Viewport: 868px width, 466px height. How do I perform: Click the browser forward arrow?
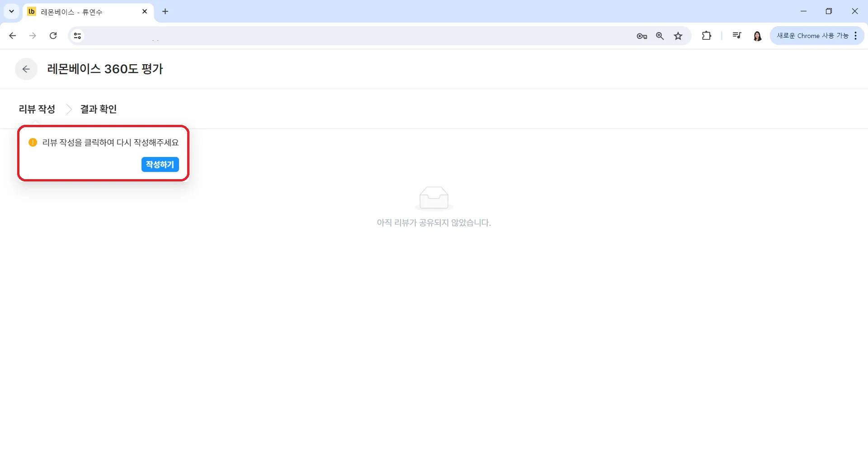[x=33, y=36]
